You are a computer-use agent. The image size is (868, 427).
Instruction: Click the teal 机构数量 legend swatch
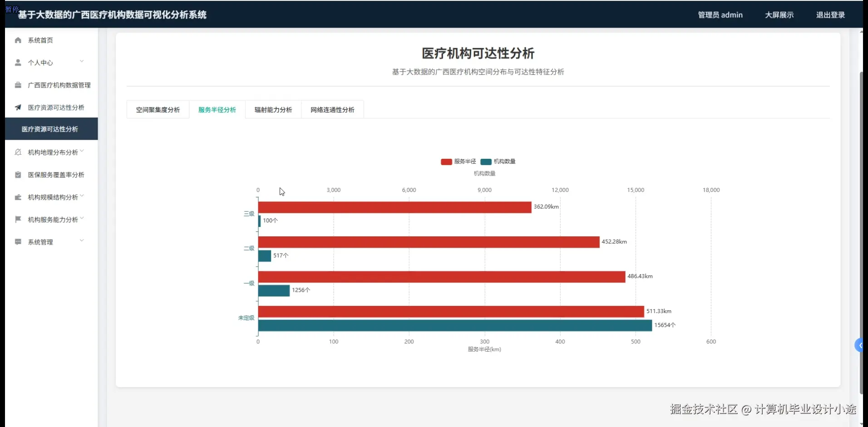[486, 162]
